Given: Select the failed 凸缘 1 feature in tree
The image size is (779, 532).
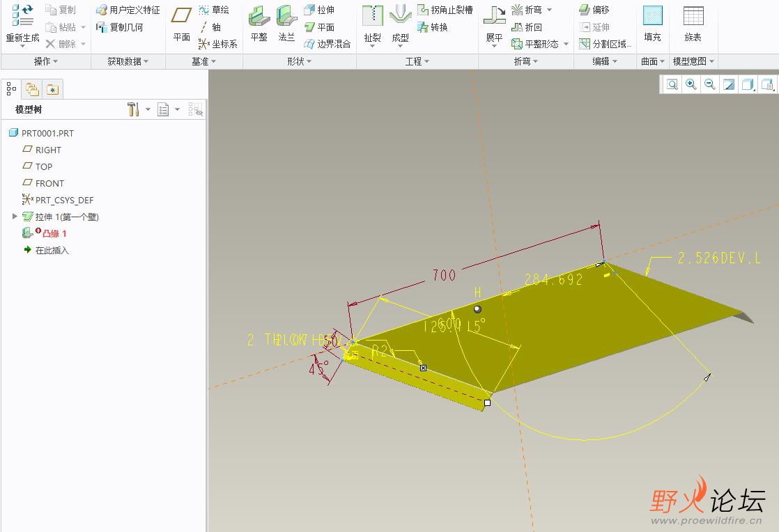Looking at the screenshot, I should (54, 233).
